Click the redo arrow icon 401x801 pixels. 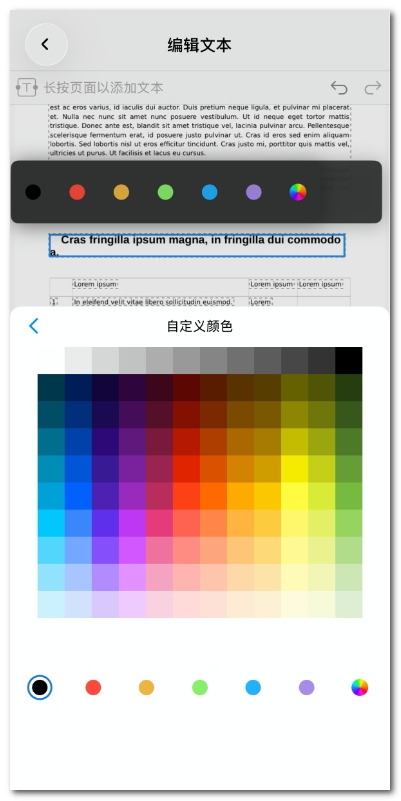[x=372, y=88]
